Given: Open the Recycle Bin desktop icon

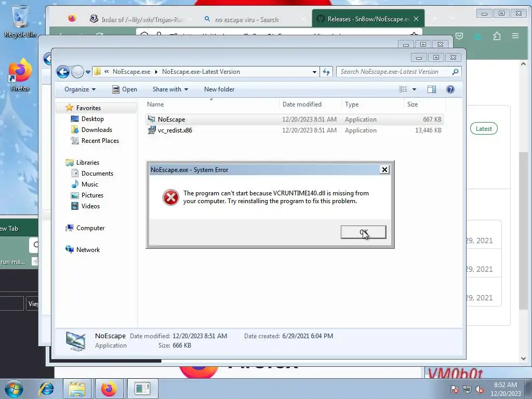Looking at the screenshot, I should click(x=20, y=21).
